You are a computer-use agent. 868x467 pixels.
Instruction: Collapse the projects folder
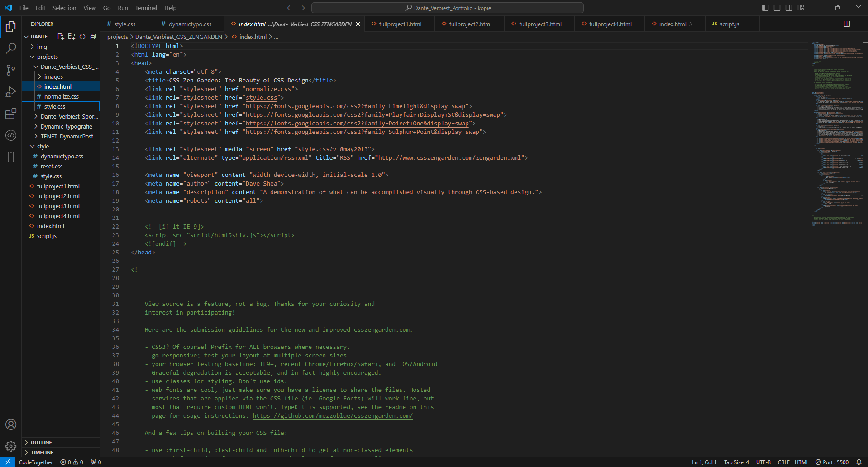pos(61,57)
